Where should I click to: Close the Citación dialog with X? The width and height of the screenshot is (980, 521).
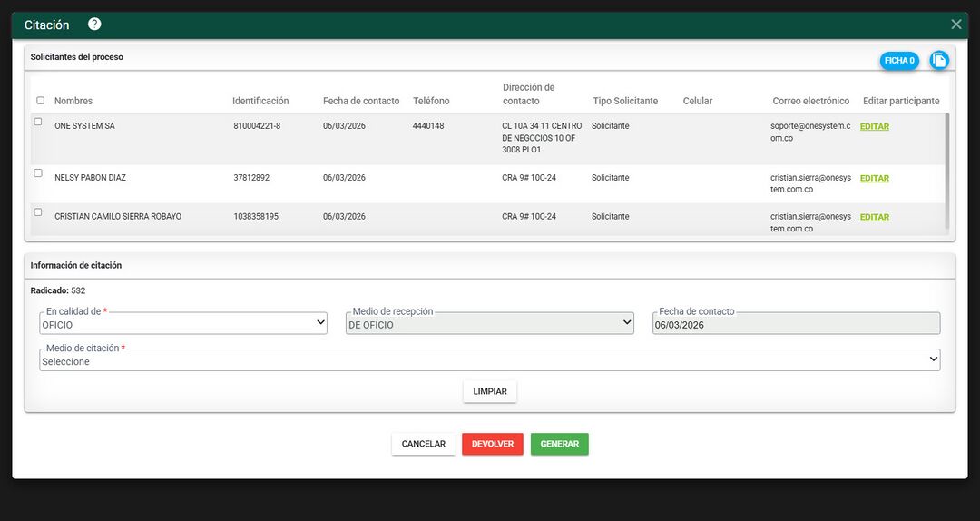(x=955, y=25)
